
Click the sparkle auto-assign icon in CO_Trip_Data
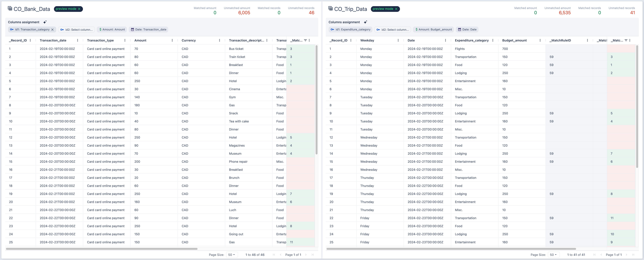click(365, 22)
